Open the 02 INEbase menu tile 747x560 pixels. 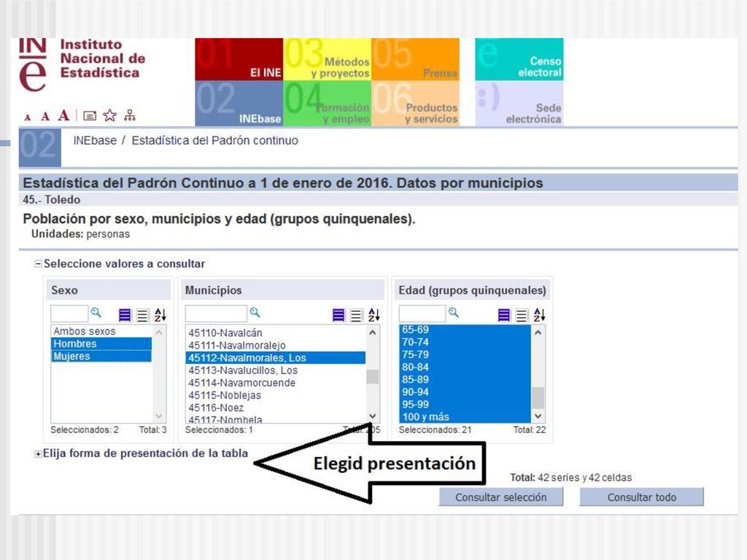pyautogui.click(x=239, y=104)
